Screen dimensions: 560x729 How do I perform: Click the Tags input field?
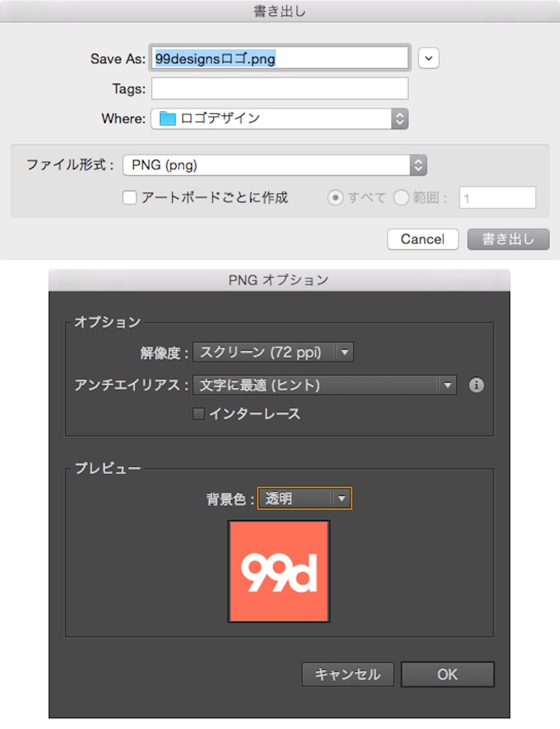tap(279, 89)
